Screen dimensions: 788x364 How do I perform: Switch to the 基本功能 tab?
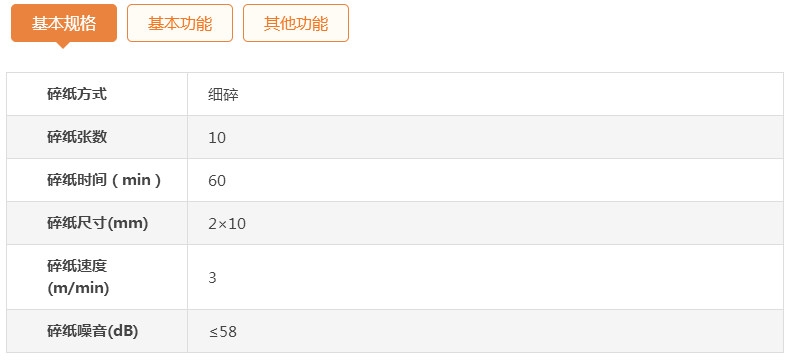tap(180, 23)
